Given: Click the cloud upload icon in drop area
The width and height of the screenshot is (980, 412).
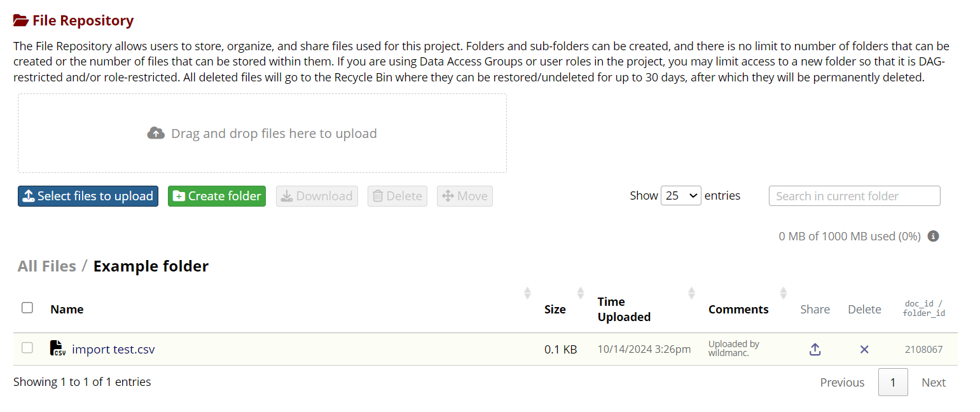Looking at the screenshot, I should click(156, 133).
